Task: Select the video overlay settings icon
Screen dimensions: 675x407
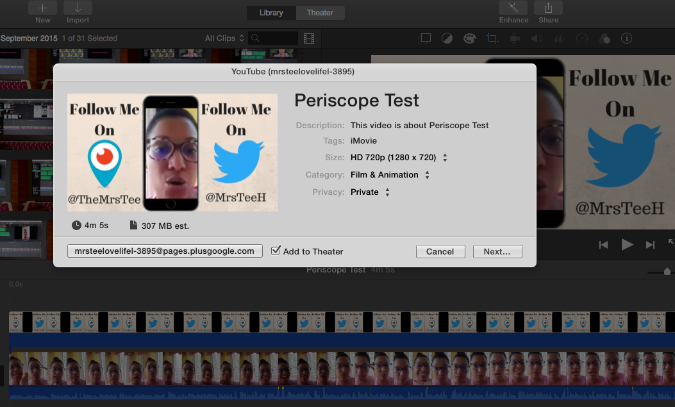Action: coord(425,38)
